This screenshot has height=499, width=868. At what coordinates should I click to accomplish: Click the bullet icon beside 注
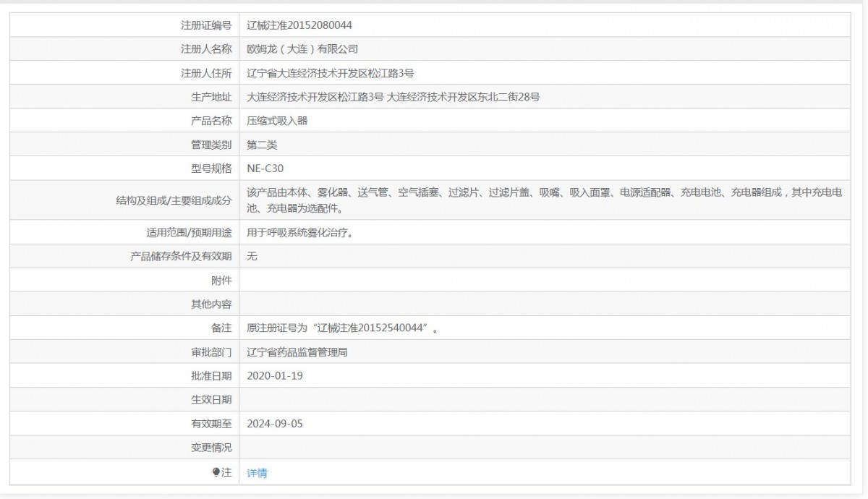point(216,472)
